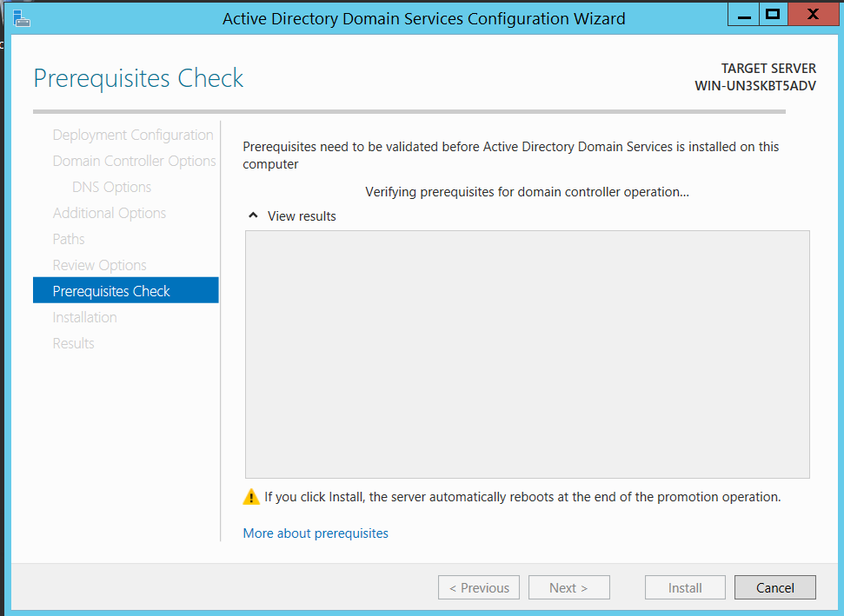Click the 'Prerequisites need to be validated' description
Screen dimensions: 844x616
pos(511,155)
